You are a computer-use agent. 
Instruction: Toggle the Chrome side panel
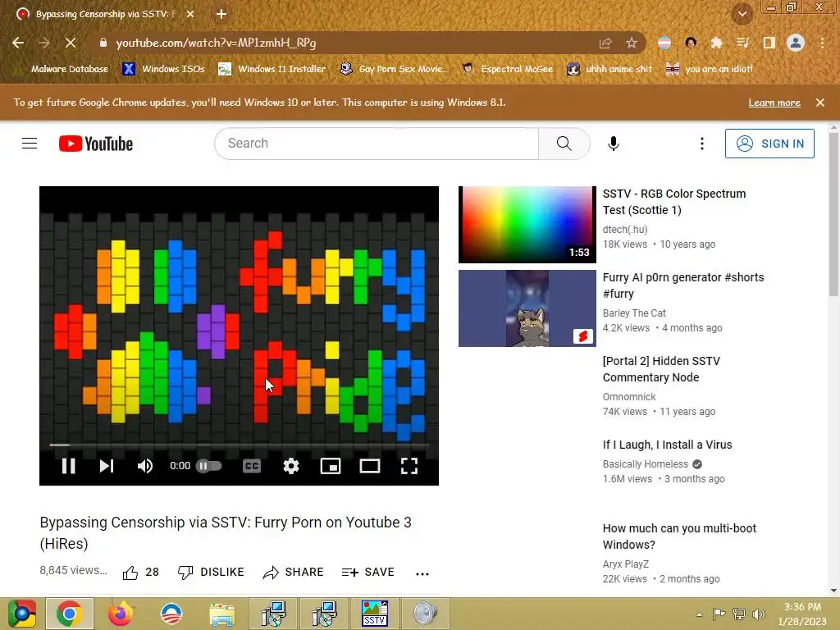(769, 43)
